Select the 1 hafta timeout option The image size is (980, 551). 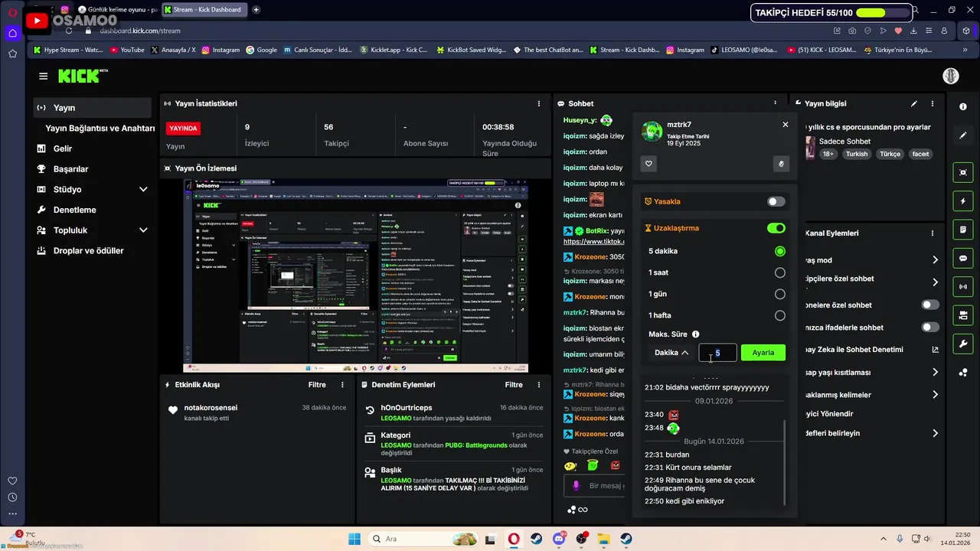[x=779, y=315]
